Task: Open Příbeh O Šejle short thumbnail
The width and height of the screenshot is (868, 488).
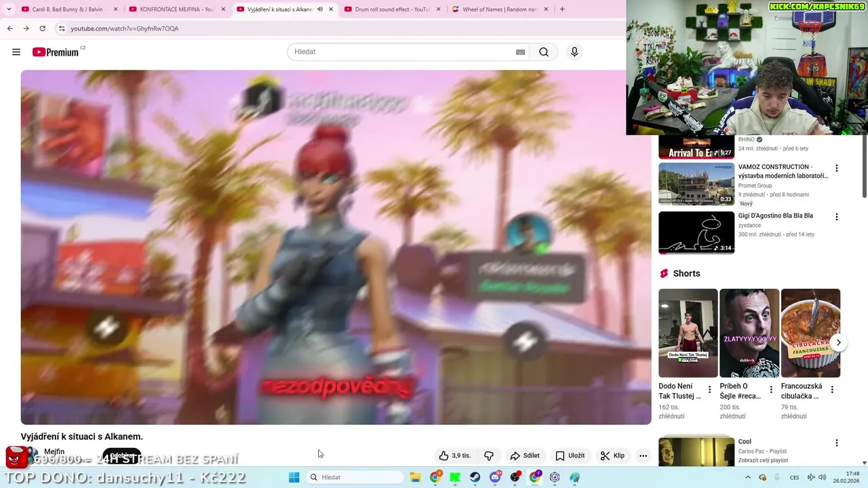Action: pyautogui.click(x=749, y=333)
